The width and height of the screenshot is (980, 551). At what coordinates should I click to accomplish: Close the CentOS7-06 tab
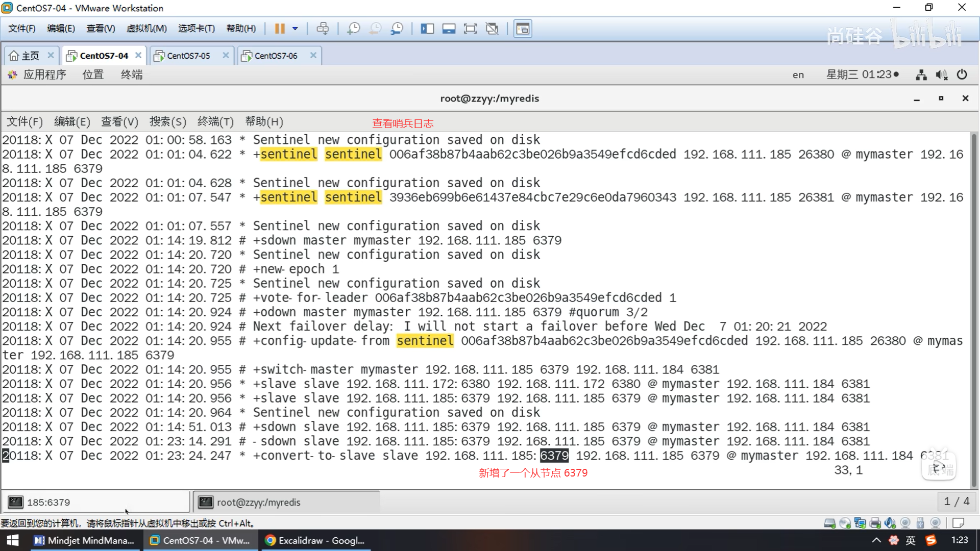(x=313, y=55)
